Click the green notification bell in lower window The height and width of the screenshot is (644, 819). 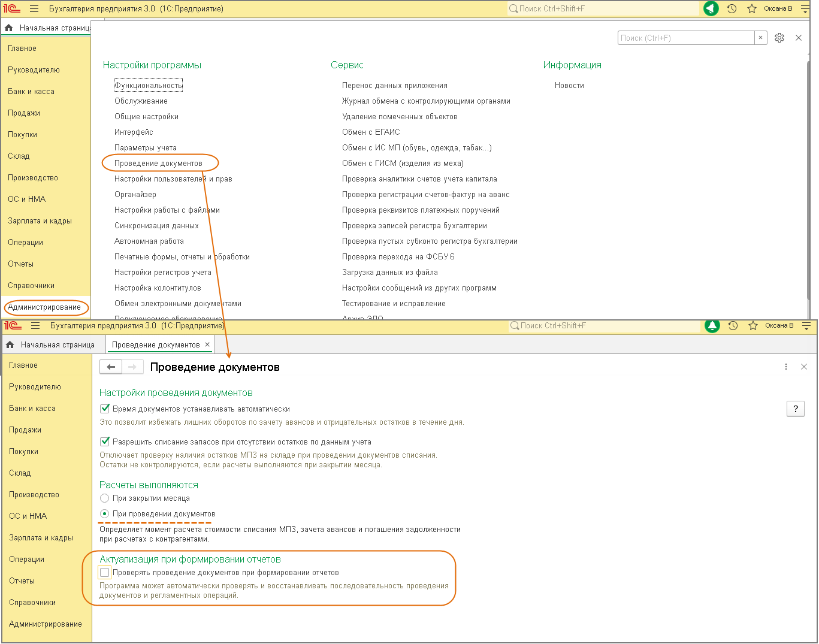point(712,326)
